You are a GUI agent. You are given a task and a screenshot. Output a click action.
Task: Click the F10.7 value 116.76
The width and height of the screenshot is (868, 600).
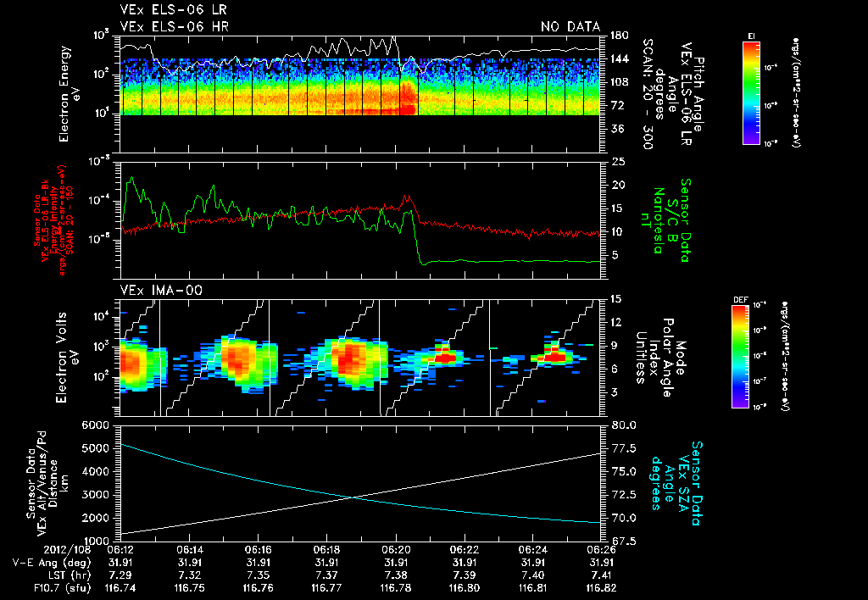point(258,588)
